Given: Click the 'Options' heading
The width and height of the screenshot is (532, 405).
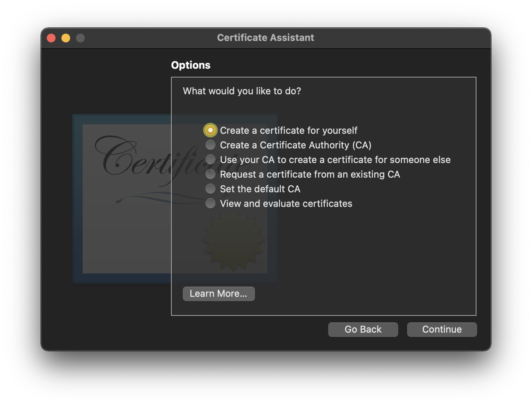Looking at the screenshot, I should pos(191,65).
